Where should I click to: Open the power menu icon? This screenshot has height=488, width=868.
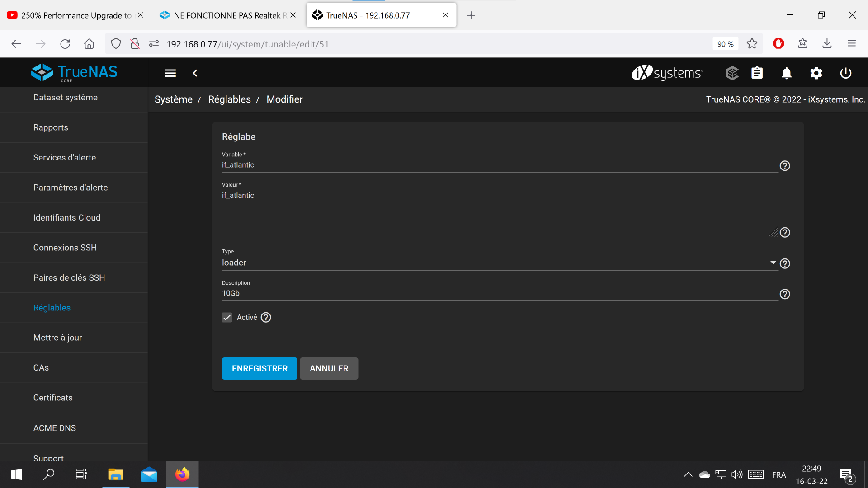point(846,73)
